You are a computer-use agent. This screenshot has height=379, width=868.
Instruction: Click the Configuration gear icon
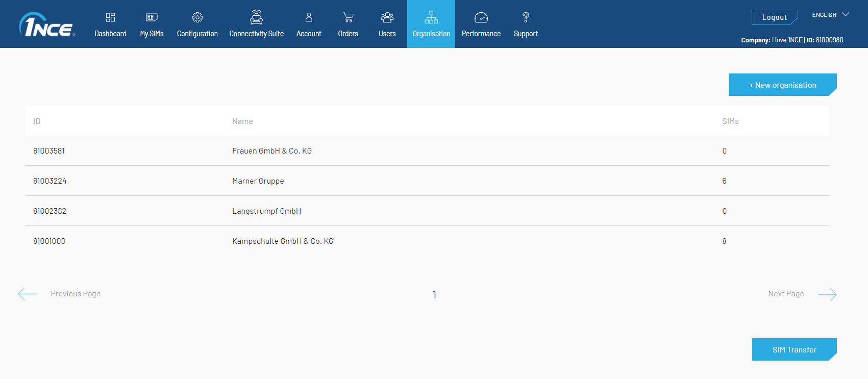pos(197,17)
